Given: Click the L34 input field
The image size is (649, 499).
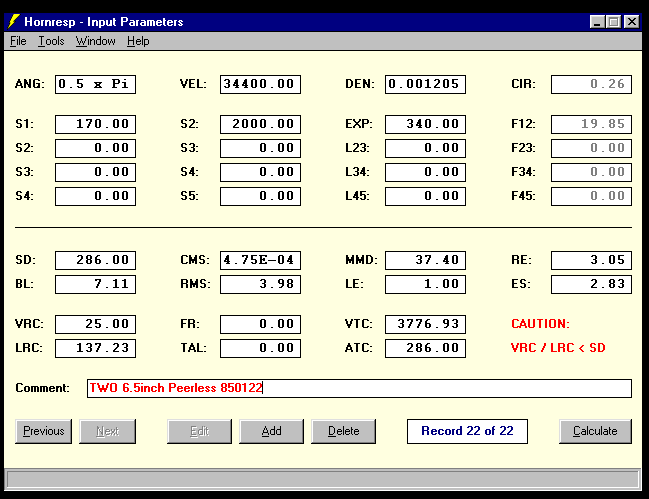Looking at the screenshot, I should pos(425,172).
